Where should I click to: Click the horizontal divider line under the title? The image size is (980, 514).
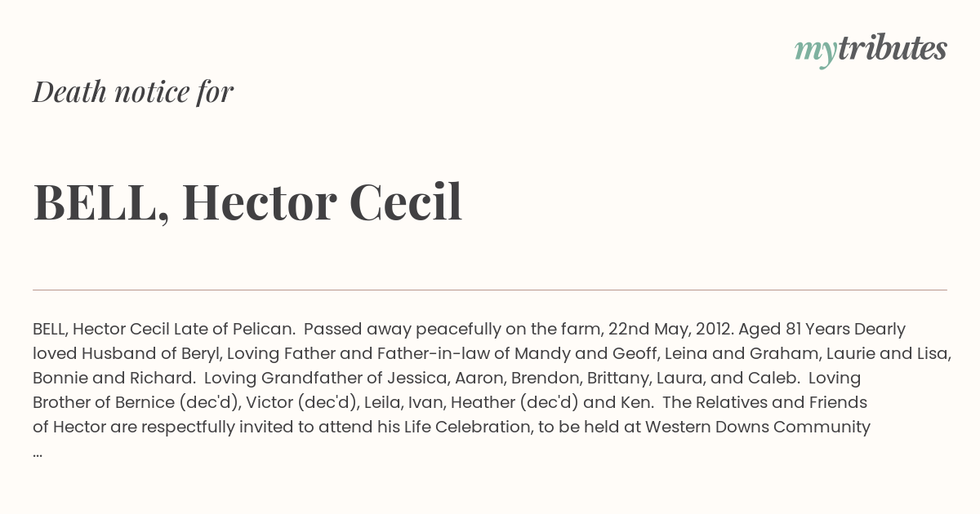click(490, 290)
